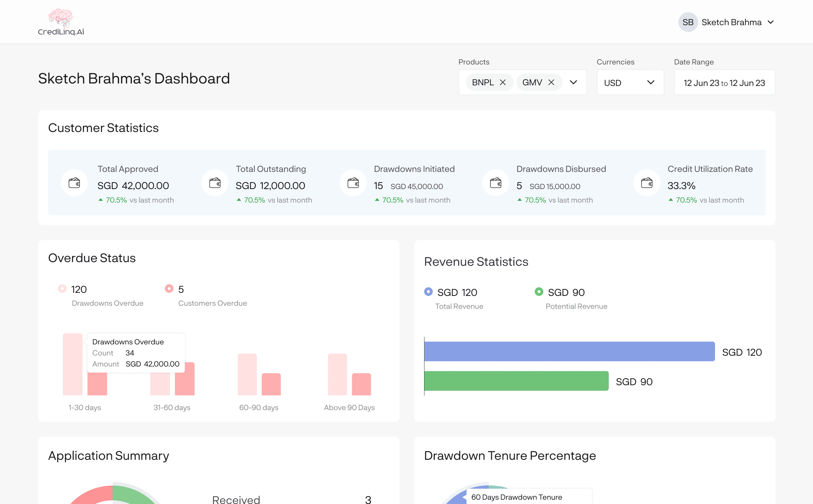Open the Sketch Brahma user menu chevron
Screen dimensions: 813x504
click(x=771, y=22)
